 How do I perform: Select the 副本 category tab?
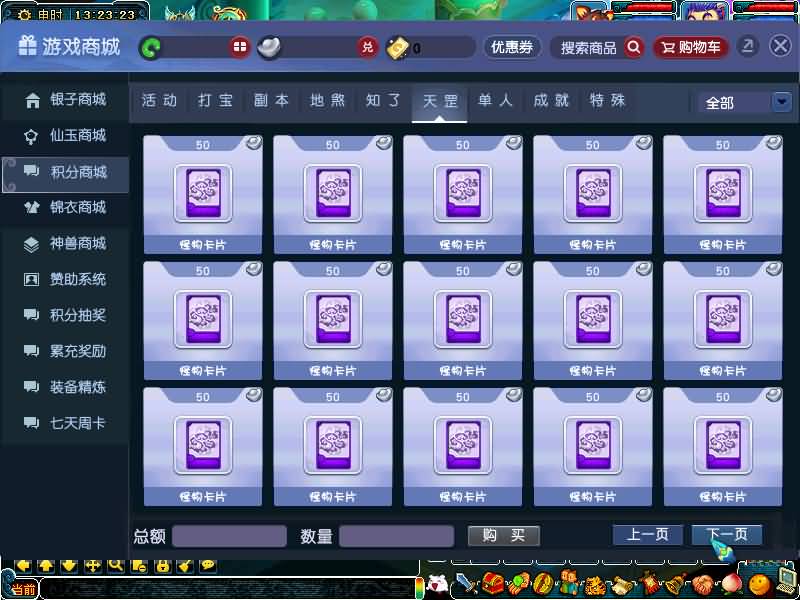pos(271,101)
